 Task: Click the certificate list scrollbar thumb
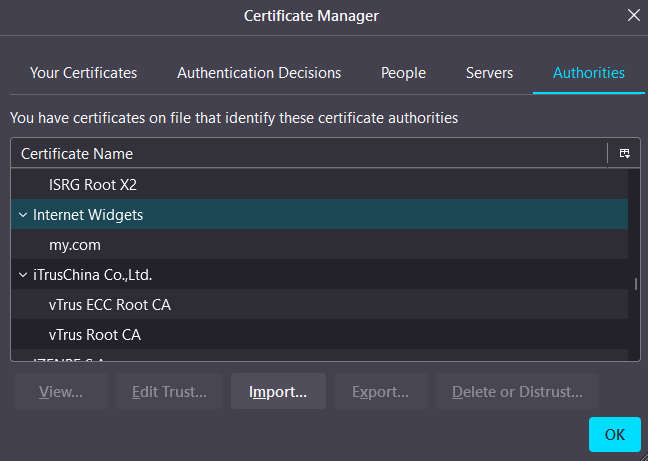point(635,284)
